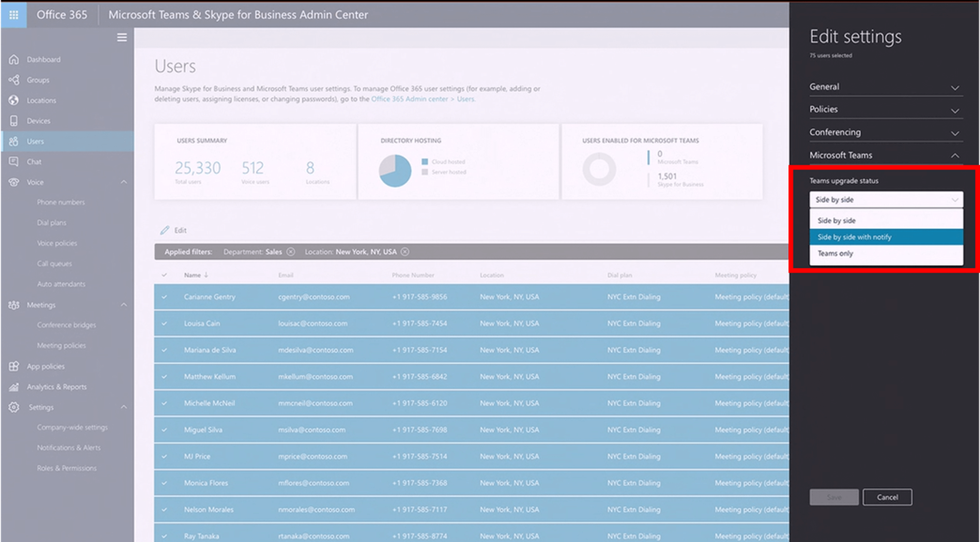Open the Office 365 app launcher grid
The image size is (980, 542).
click(13, 15)
